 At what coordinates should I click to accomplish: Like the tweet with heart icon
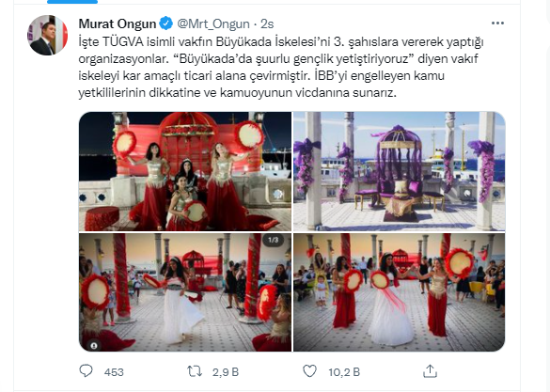click(309, 371)
